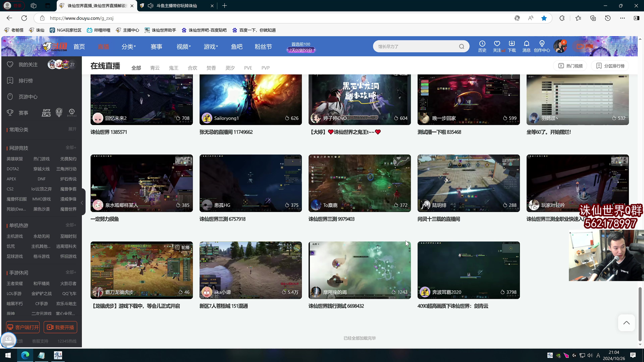Viewport: 644px width, 362px height.
Task: Open the read aloud icon in address bar
Action: click(x=530, y=18)
